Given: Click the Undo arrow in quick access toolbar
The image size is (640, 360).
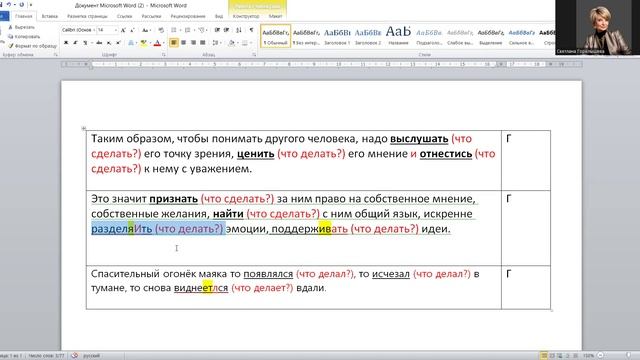Looking at the screenshot, I should 9,4.
